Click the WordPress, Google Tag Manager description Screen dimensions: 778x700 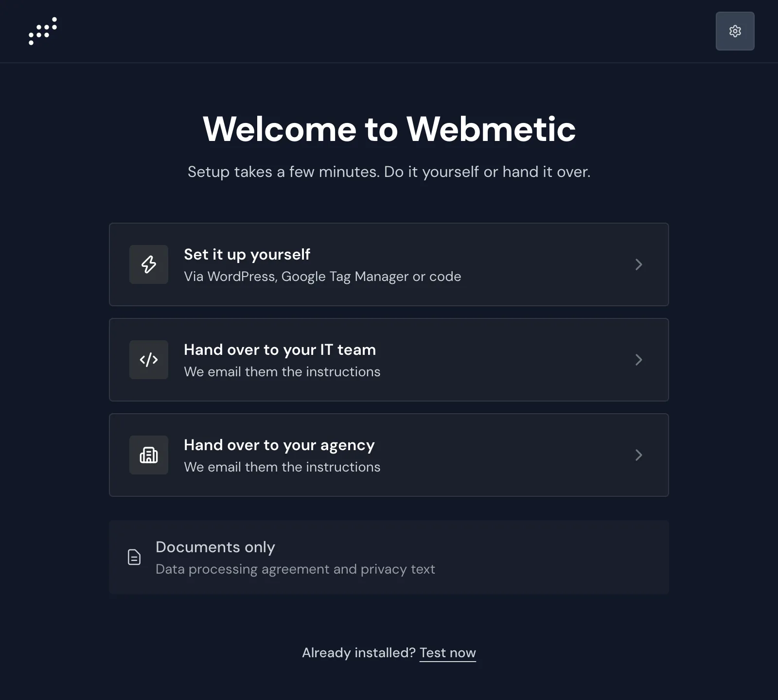(x=322, y=277)
